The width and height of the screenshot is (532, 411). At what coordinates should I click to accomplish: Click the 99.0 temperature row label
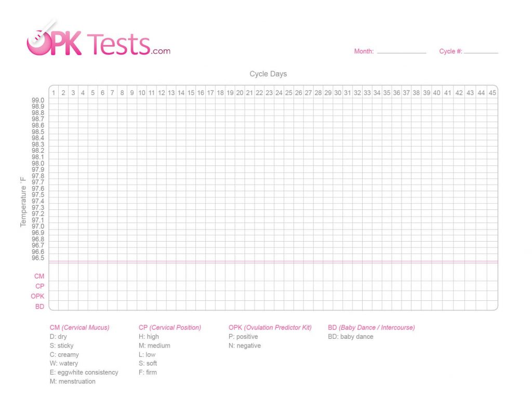pos(38,100)
